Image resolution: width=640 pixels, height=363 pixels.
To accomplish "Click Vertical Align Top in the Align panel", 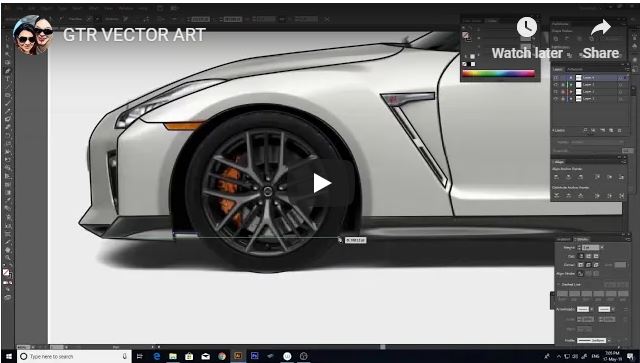I will coord(598,177).
